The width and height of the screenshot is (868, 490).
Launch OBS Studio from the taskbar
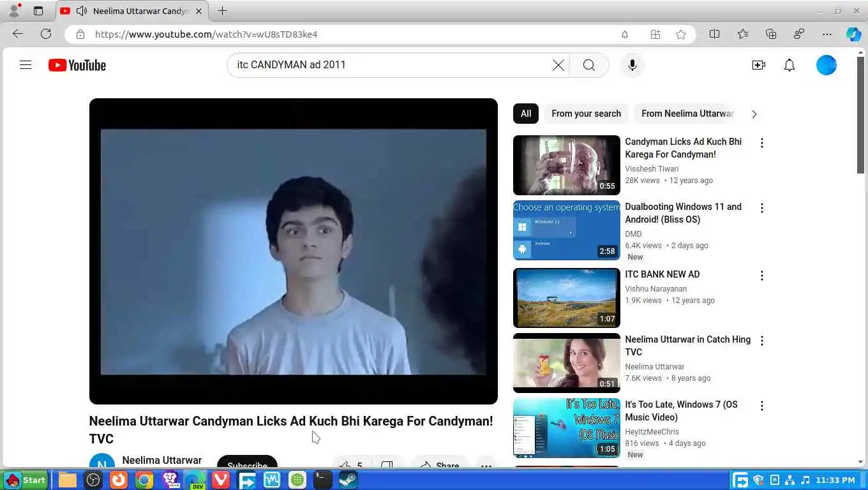click(93, 480)
